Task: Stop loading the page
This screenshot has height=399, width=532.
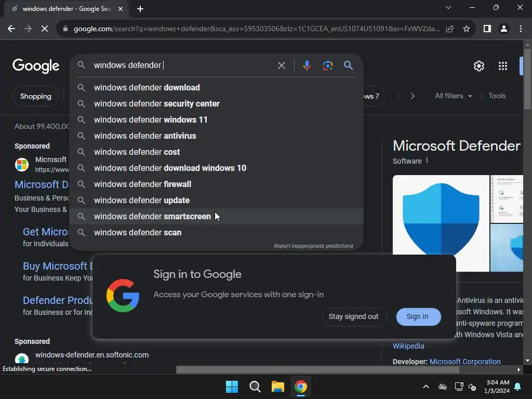Action: (x=45, y=29)
